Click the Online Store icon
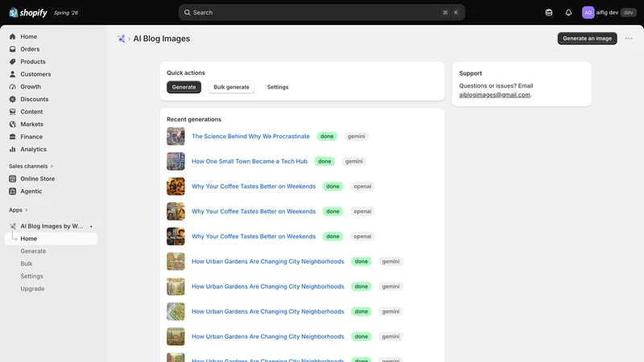Image resolution: width=644 pixels, height=362 pixels. click(12, 179)
